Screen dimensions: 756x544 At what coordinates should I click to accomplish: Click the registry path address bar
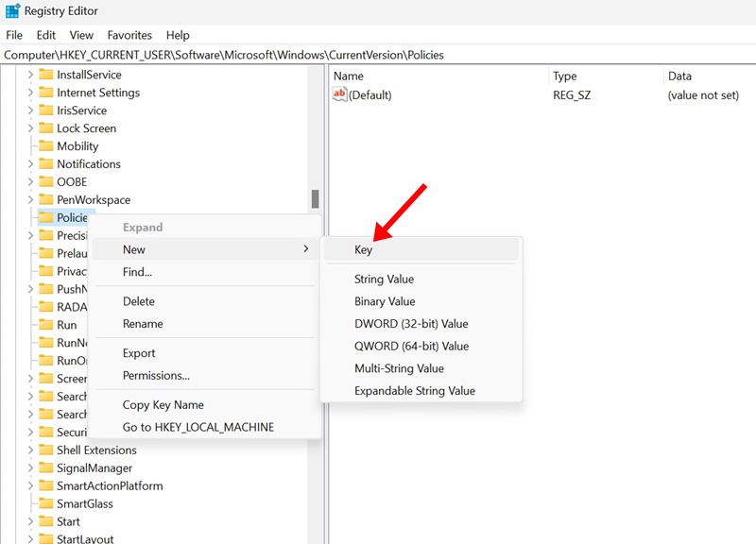378,55
